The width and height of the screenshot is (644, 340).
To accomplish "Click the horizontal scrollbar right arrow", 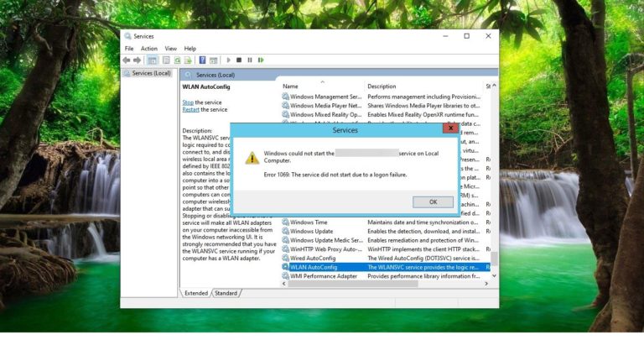I will click(486, 284).
